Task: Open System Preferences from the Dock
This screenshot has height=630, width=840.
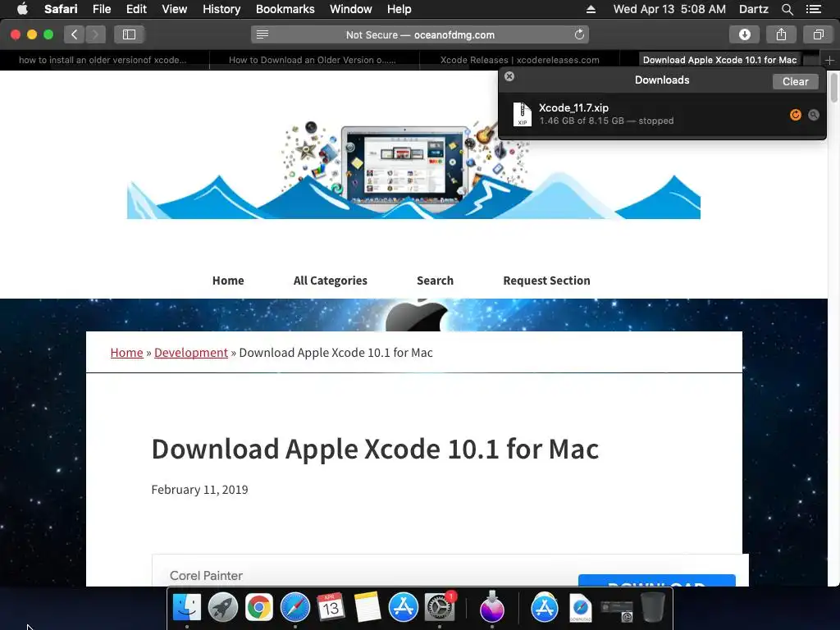Action: [440, 608]
